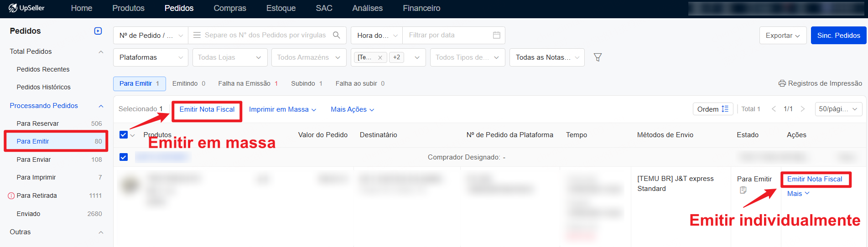Click the note icon under Para Emitir status
The height and width of the screenshot is (247, 868).
tap(743, 190)
